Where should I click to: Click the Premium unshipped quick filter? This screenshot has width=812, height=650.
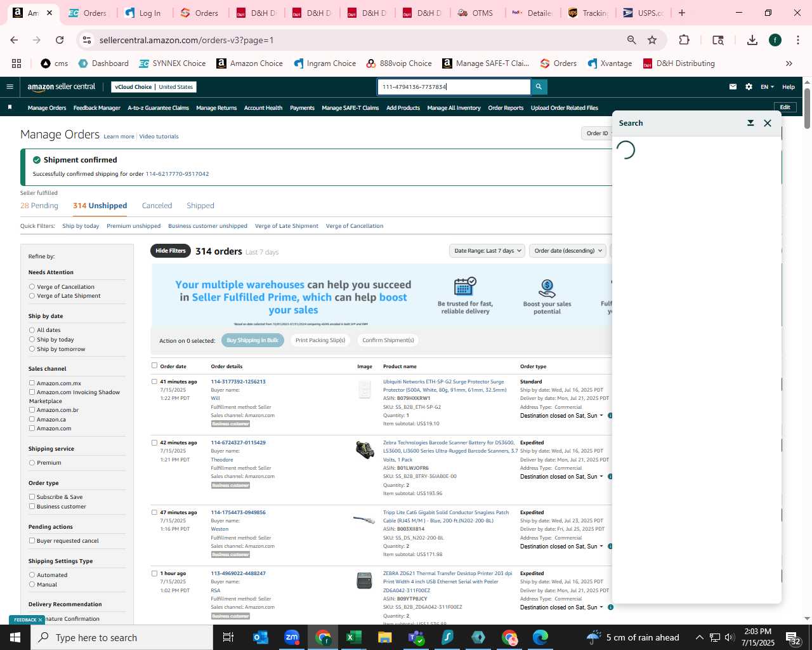click(x=134, y=226)
